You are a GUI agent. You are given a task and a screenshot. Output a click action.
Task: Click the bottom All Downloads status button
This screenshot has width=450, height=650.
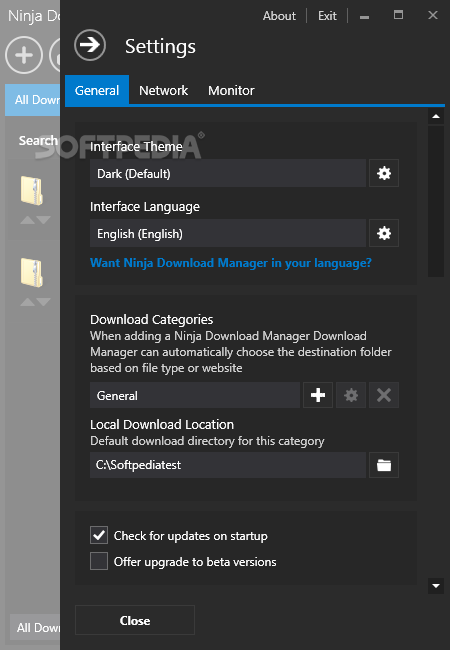35,627
